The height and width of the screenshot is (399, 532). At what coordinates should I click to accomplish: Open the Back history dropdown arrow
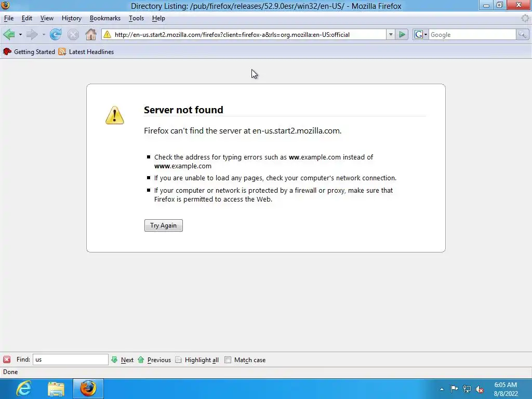click(20, 35)
